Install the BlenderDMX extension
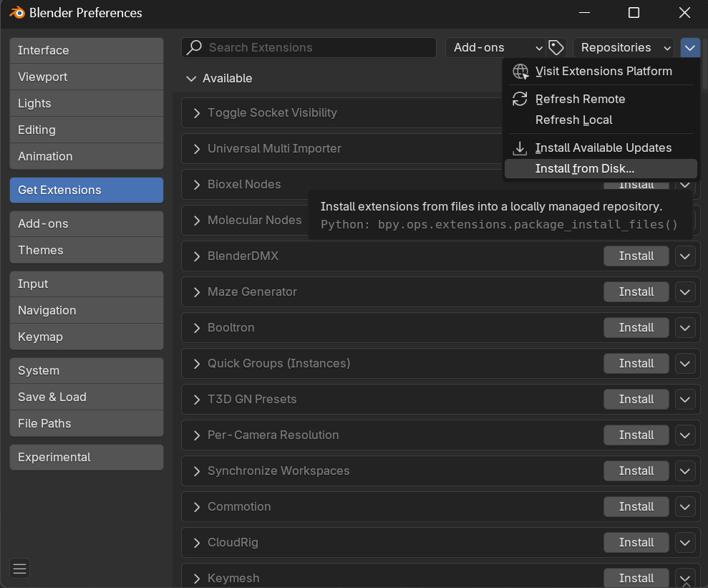The width and height of the screenshot is (708, 588). pyautogui.click(x=636, y=256)
